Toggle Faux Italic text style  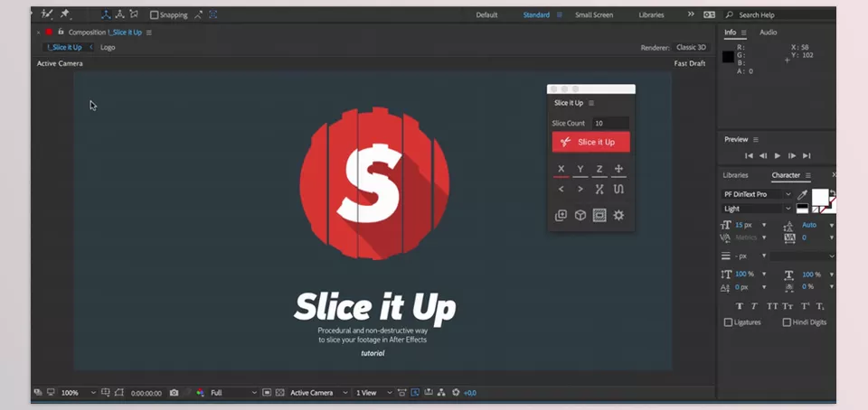click(754, 305)
